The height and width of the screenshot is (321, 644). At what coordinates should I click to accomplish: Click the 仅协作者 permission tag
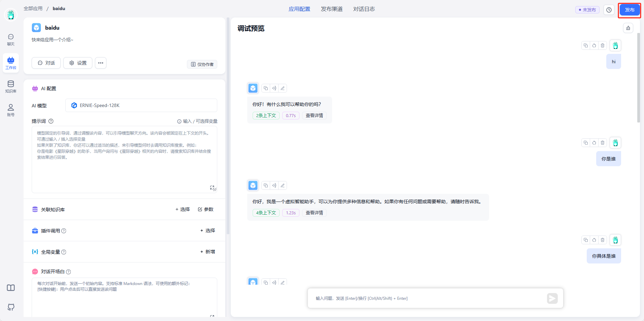coord(202,64)
